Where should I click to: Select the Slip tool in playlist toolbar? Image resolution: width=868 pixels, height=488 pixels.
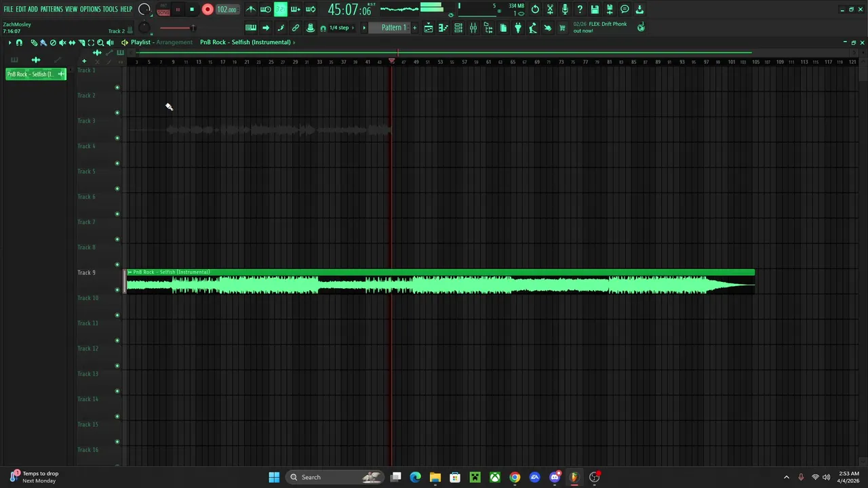point(72,43)
